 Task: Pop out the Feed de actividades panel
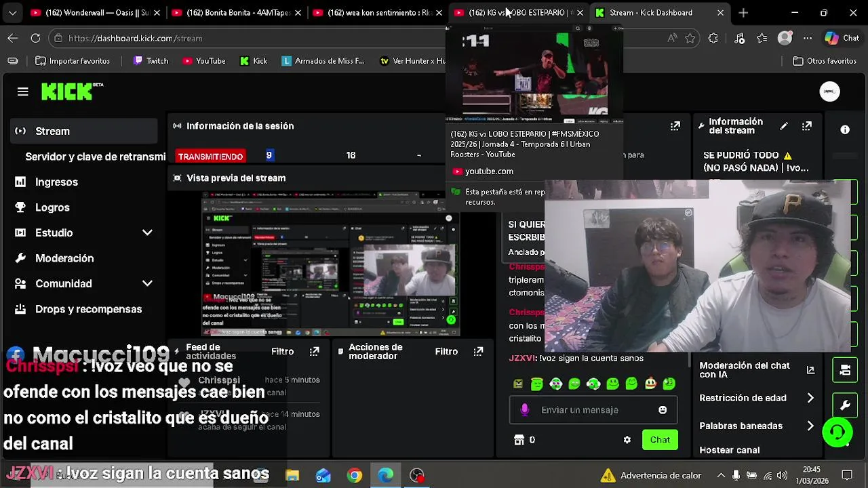pyautogui.click(x=315, y=351)
